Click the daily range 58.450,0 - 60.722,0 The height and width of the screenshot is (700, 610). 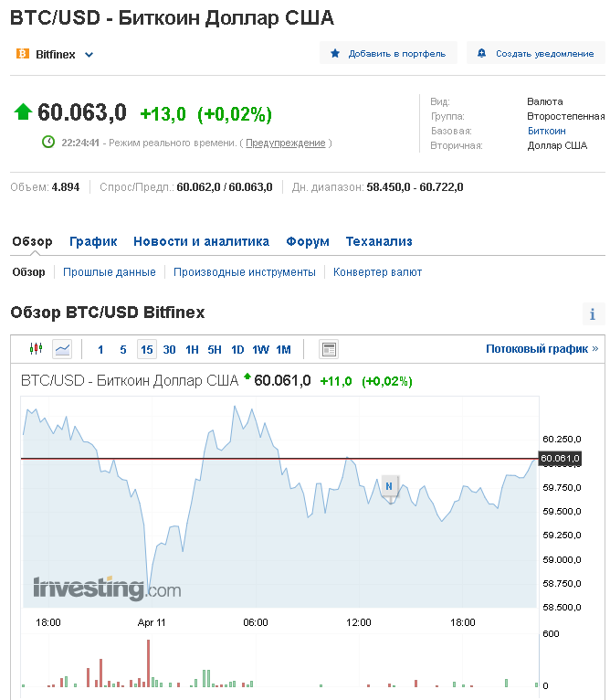click(415, 187)
